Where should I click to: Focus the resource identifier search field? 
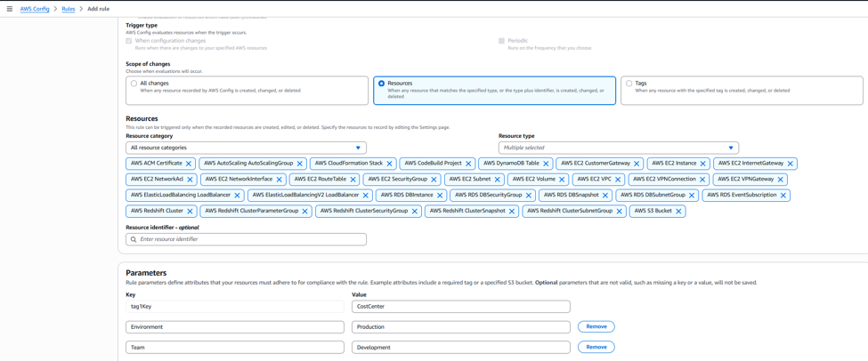pos(246,239)
